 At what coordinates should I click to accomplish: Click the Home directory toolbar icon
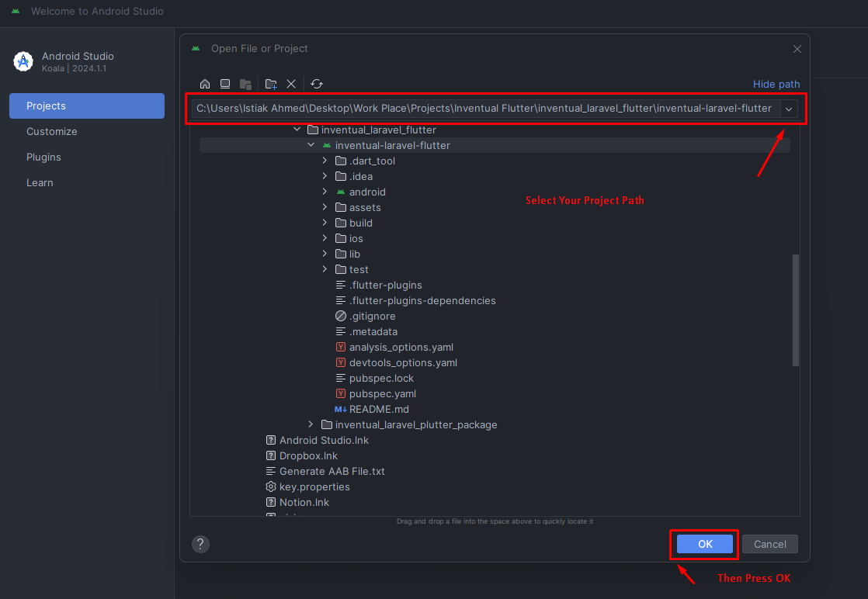(x=205, y=84)
